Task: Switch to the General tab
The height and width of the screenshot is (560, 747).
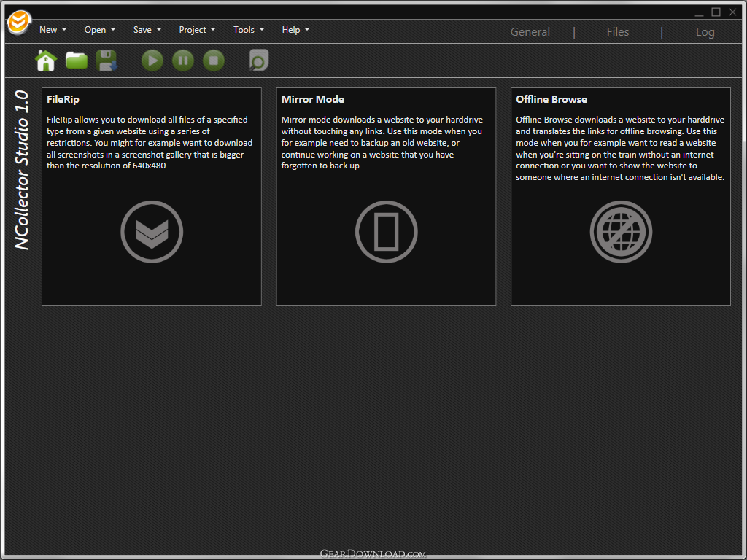Action: (530, 32)
